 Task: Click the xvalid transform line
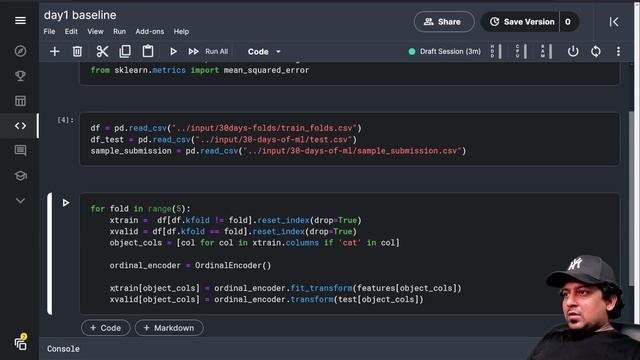pyautogui.click(x=267, y=299)
